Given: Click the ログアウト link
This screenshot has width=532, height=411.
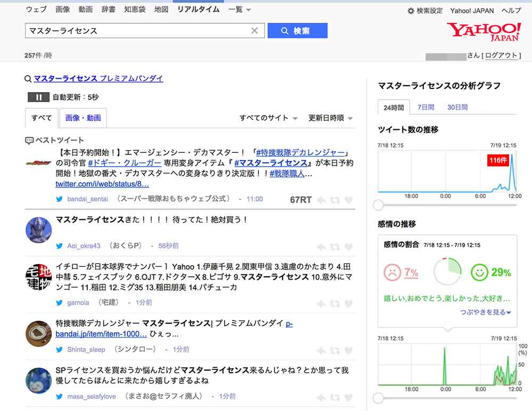Looking at the screenshot, I should [502, 55].
